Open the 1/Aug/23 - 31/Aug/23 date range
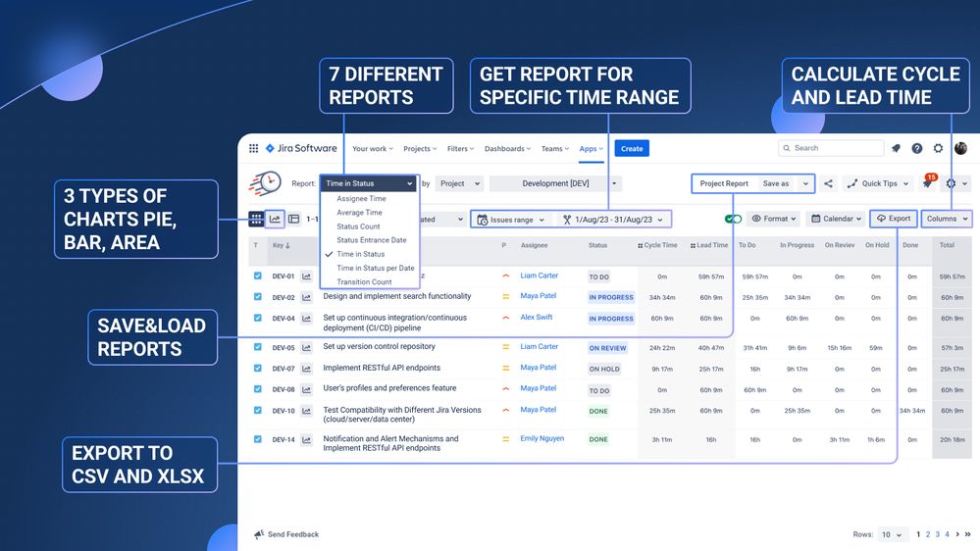This screenshot has width=980, height=551. coord(612,220)
